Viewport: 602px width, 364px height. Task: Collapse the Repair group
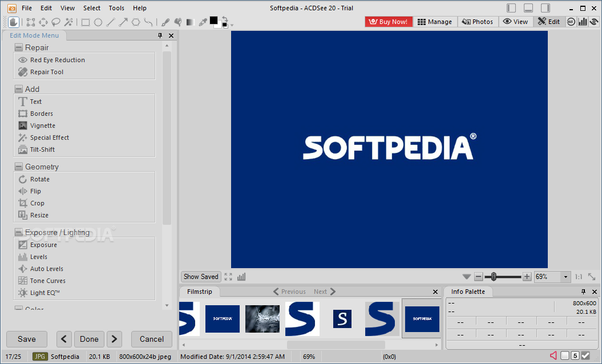pos(18,47)
